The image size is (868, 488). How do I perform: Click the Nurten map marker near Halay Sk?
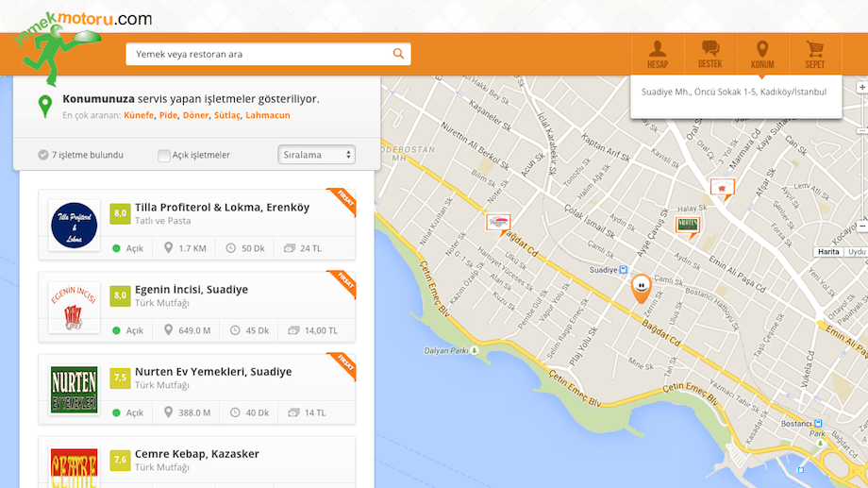click(688, 227)
